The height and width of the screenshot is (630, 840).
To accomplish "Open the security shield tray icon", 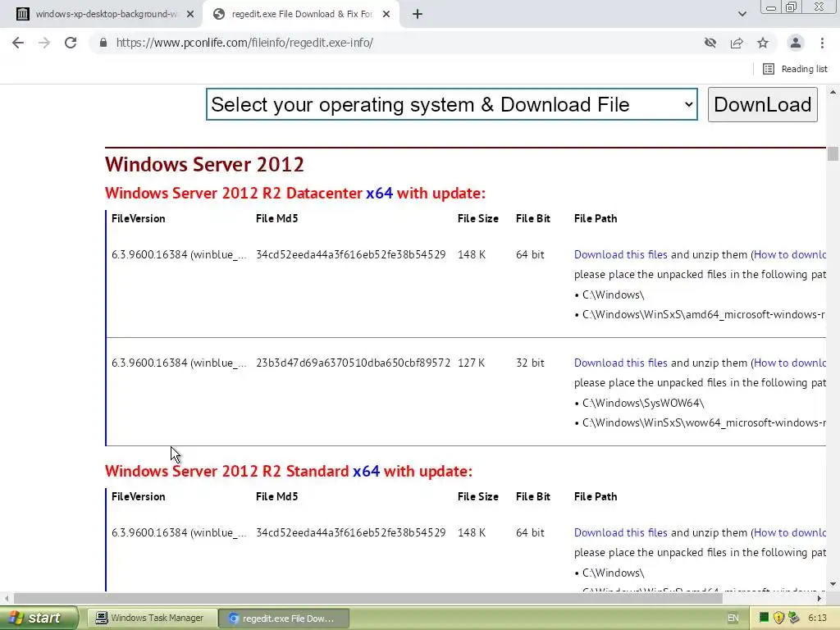I will tap(779, 618).
